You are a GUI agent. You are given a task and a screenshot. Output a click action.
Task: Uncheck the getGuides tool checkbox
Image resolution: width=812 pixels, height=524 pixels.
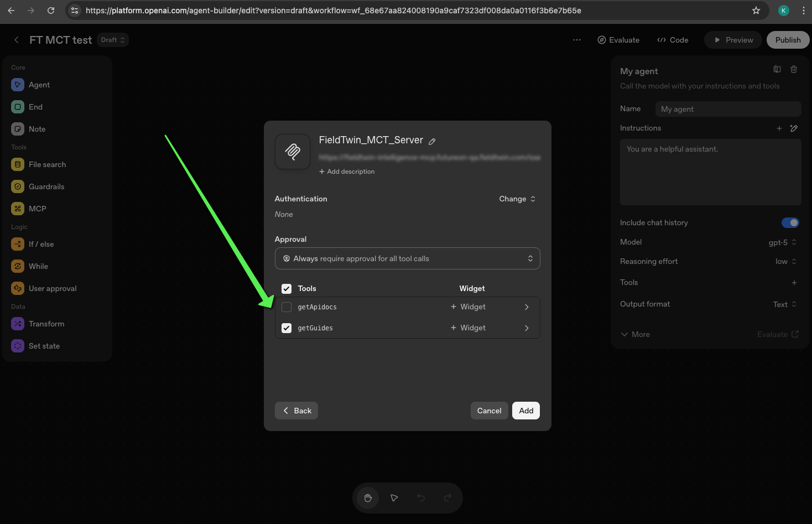[x=287, y=328]
